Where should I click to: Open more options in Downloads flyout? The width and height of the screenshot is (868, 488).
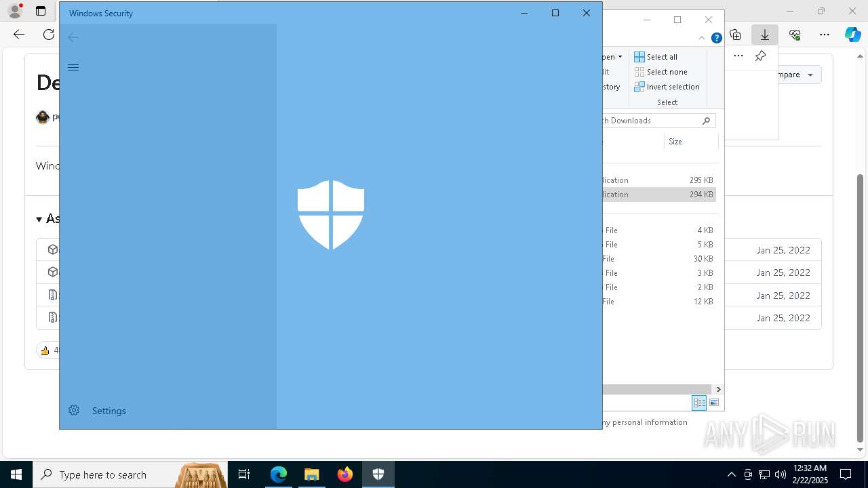[x=738, y=56]
